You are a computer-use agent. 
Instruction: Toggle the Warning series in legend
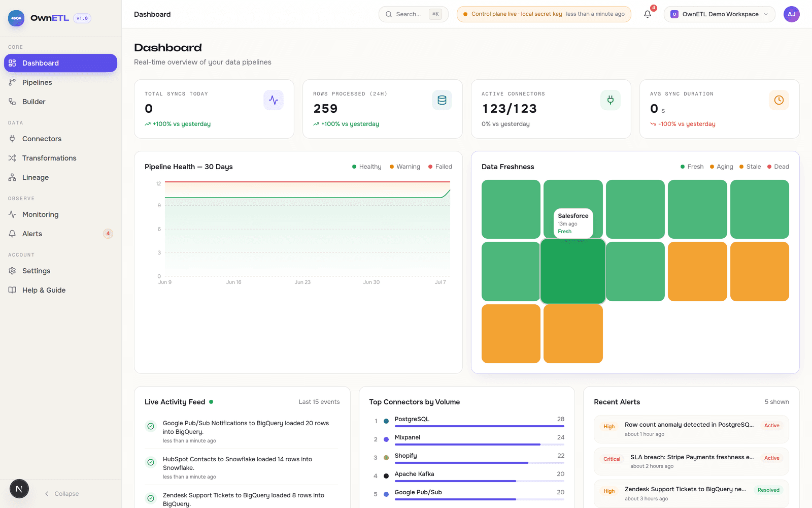click(405, 167)
